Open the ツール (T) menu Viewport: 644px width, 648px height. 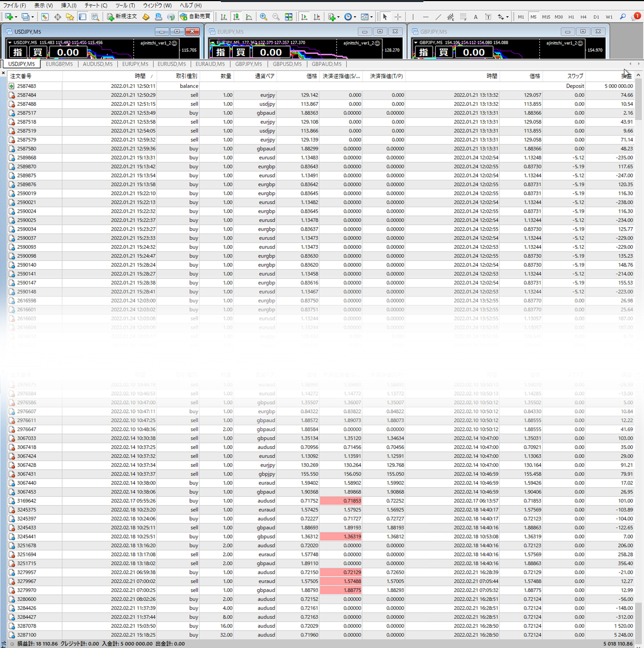pyautogui.click(x=125, y=5)
